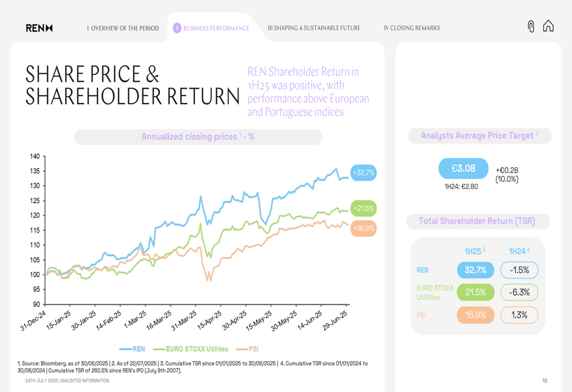Click the 31-Dec-24 axis date label
Viewport: 572px width, 392px height.
coord(33,320)
